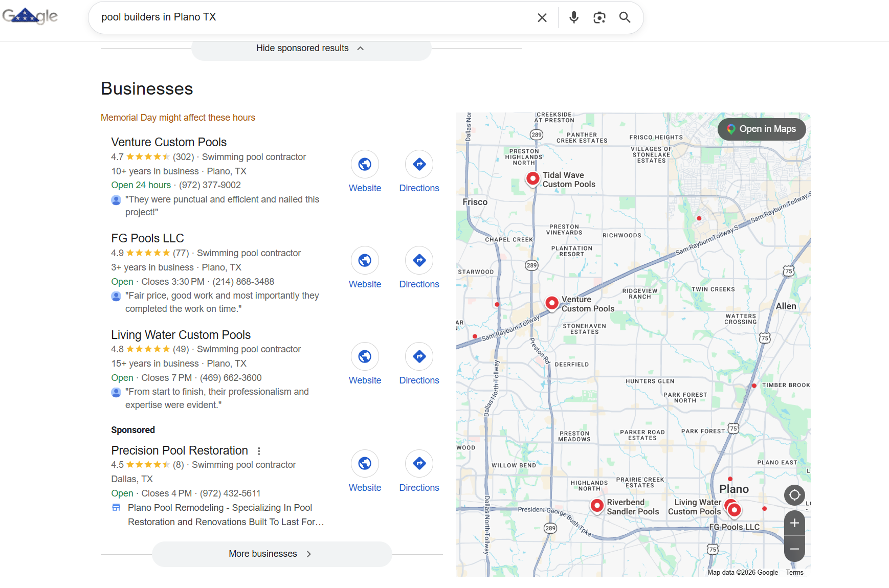Click phone number (972) 377-9002
This screenshot has width=889, height=588.
[x=210, y=185]
